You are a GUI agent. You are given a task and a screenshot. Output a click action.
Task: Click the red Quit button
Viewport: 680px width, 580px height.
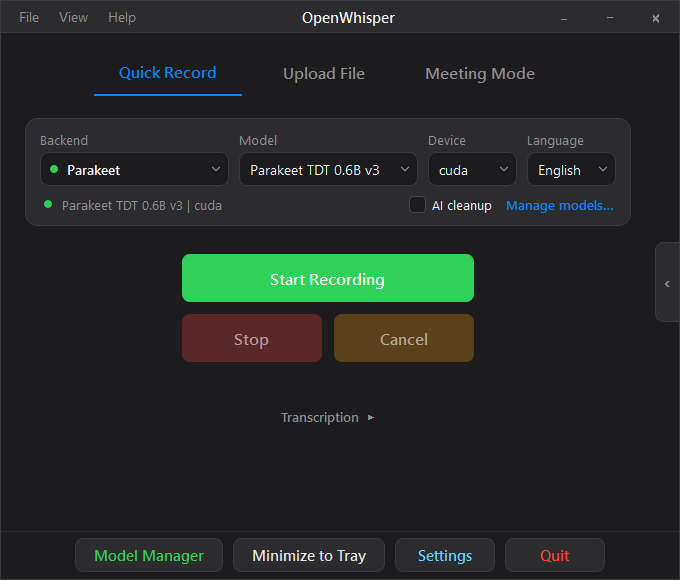555,555
